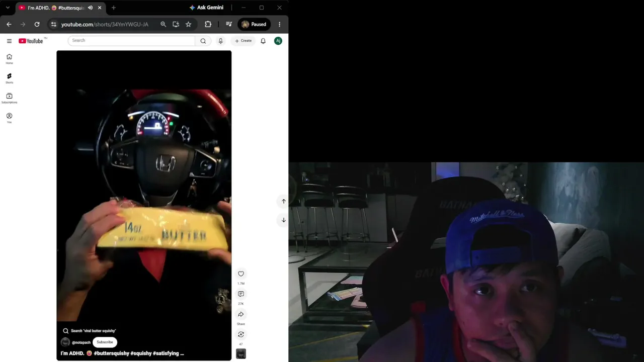
Task: Open the Create button on YouTube
Action: (243, 41)
